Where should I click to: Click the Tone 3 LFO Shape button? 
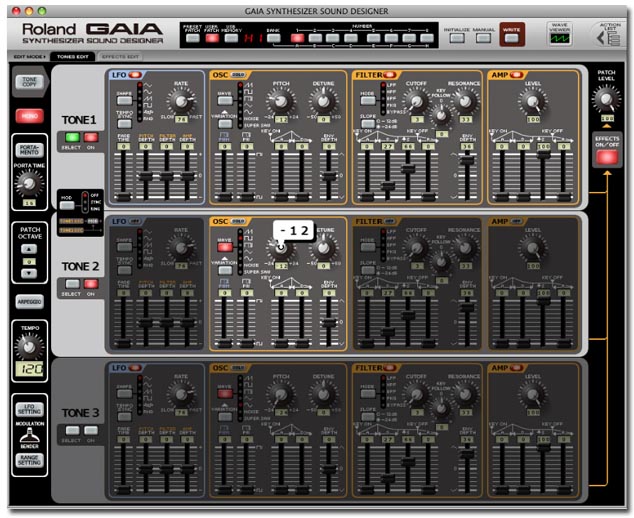click(x=124, y=393)
